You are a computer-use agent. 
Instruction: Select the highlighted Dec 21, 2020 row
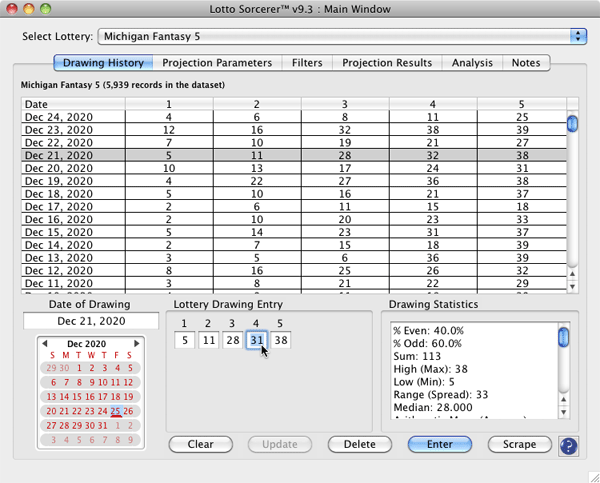pos(294,155)
